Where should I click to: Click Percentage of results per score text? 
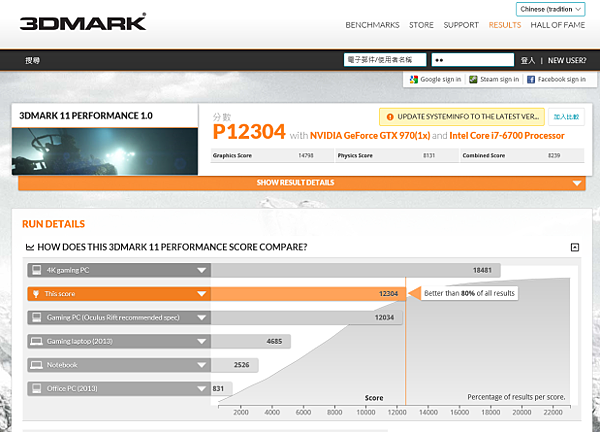pyautogui.click(x=516, y=397)
